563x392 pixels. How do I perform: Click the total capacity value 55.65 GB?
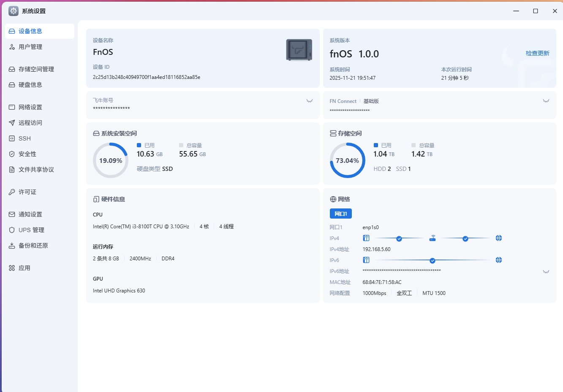coord(193,154)
